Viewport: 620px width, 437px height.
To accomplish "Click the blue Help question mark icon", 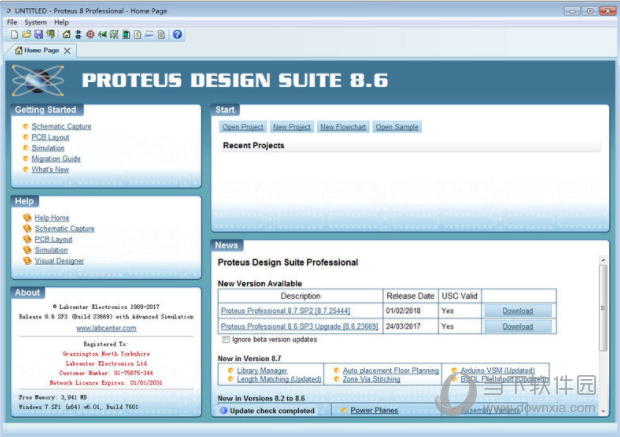I will pyautogui.click(x=177, y=34).
